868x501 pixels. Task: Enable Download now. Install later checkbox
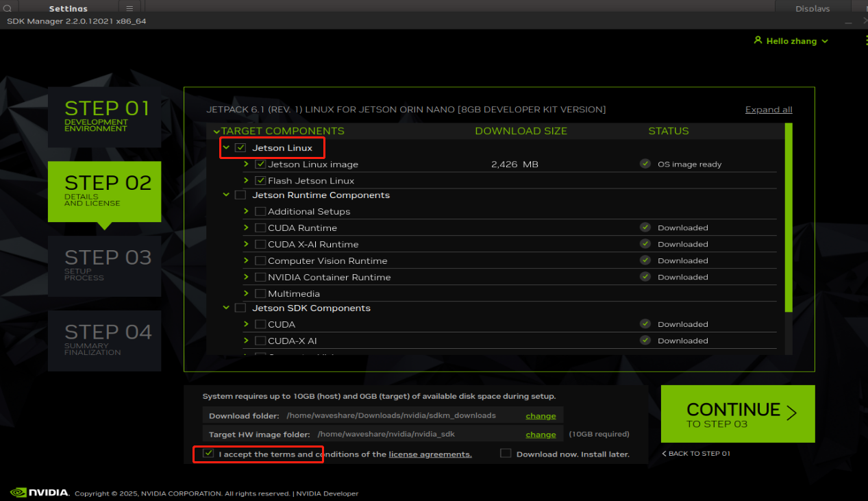point(506,454)
